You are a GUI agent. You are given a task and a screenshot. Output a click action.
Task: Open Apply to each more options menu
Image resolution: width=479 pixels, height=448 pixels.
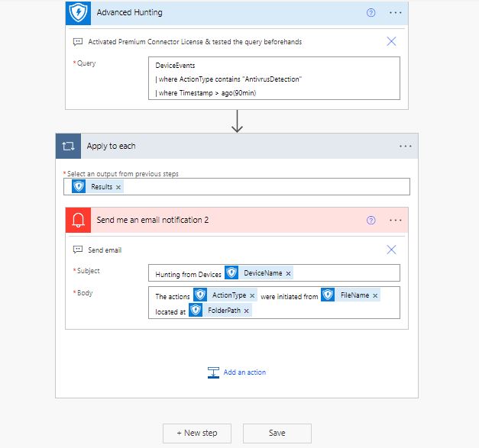point(406,147)
